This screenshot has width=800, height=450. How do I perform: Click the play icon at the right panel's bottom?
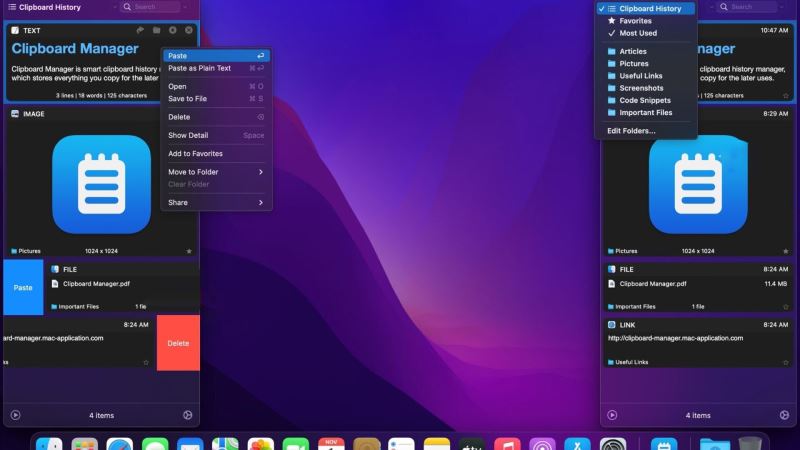coord(612,415)
